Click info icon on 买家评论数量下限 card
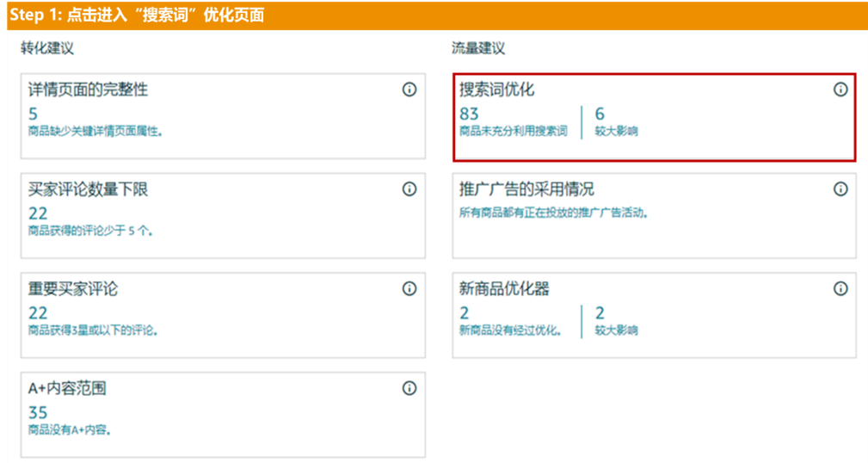Screen dimensions: 868x463 (x=409, y=188)
